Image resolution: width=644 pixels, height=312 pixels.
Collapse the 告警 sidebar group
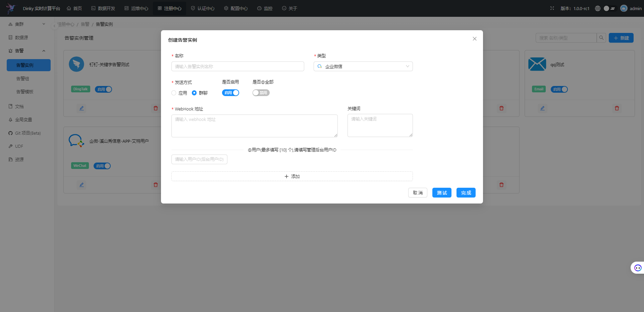27,51
